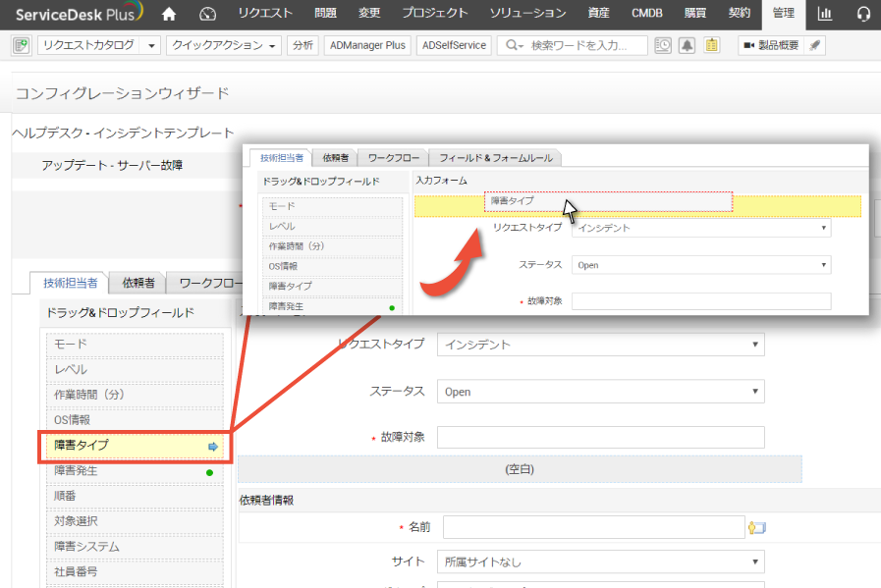Select the full-size 技術担当者 tab below callout
This screenshot has height=588, width=881.
pos(70,283)
